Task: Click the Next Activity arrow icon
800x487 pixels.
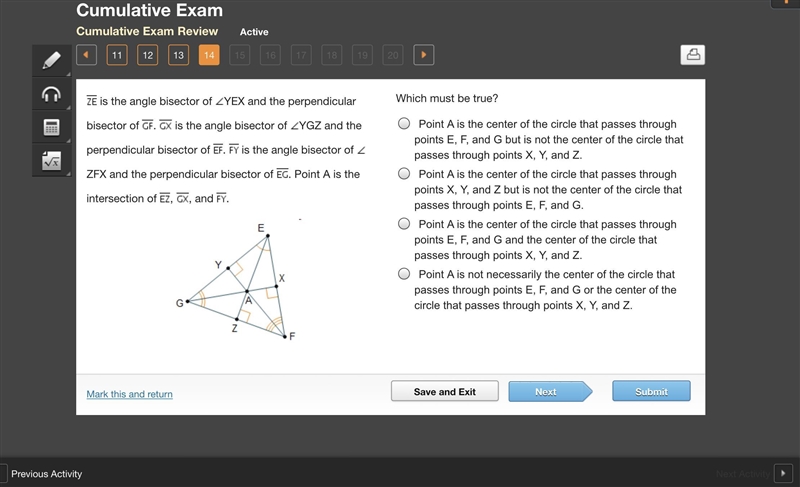Action: [x=783, y=473]
